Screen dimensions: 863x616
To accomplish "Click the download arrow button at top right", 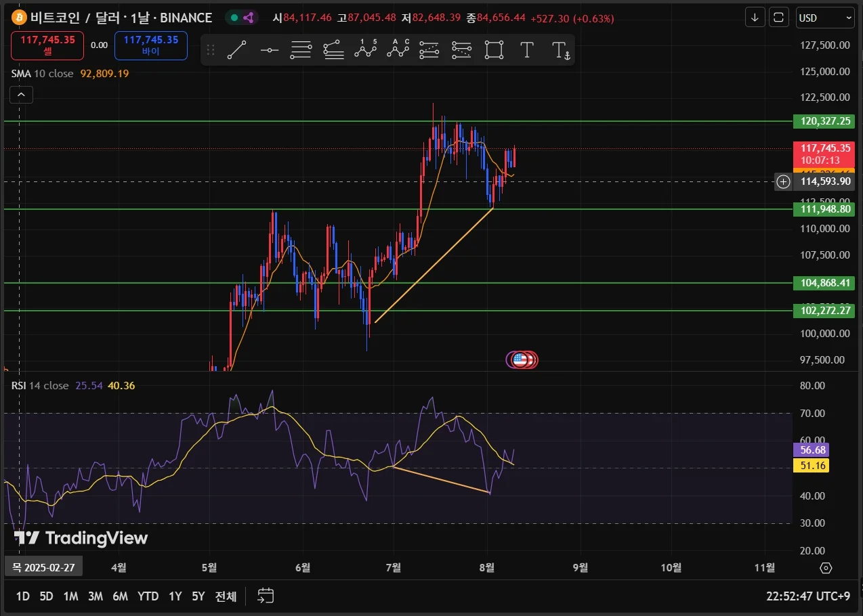I will coord(755,18).
